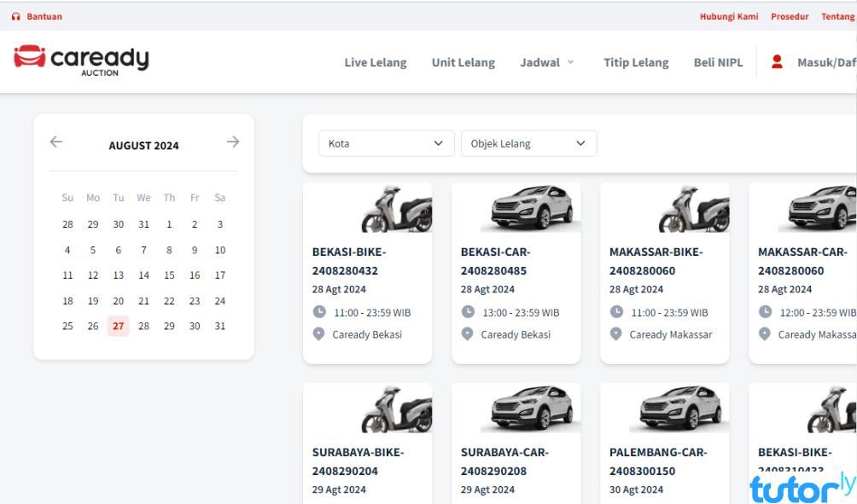The height and width of the screenshot is (504, 857).
Task: Click '29 Agt 2024' on SURABAYA-BIKE card
Action: [x=339, y=490]
